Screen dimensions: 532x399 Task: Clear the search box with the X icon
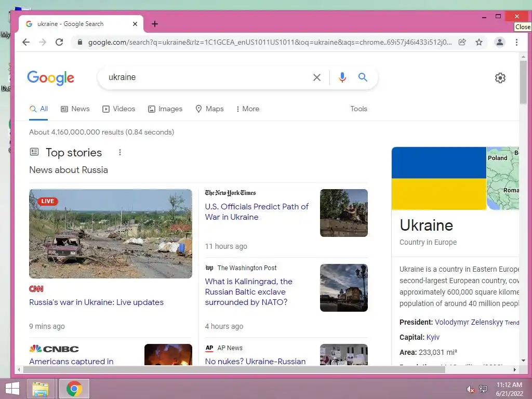click(316, 77)
